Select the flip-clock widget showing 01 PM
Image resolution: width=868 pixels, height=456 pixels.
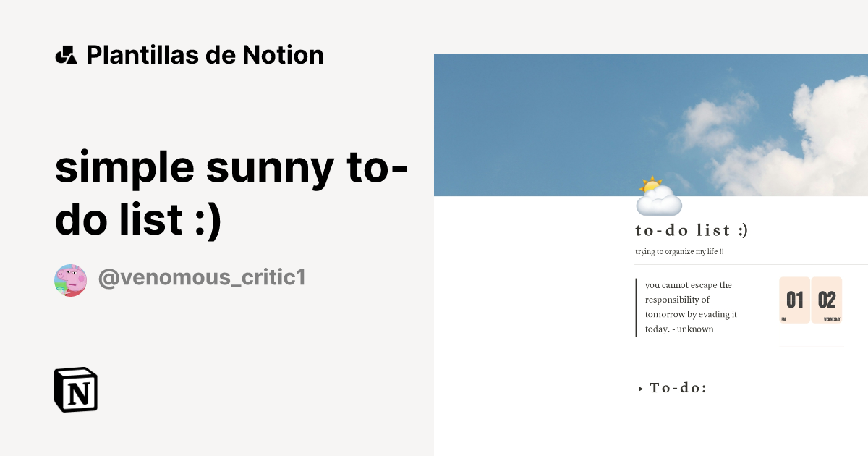794,299
